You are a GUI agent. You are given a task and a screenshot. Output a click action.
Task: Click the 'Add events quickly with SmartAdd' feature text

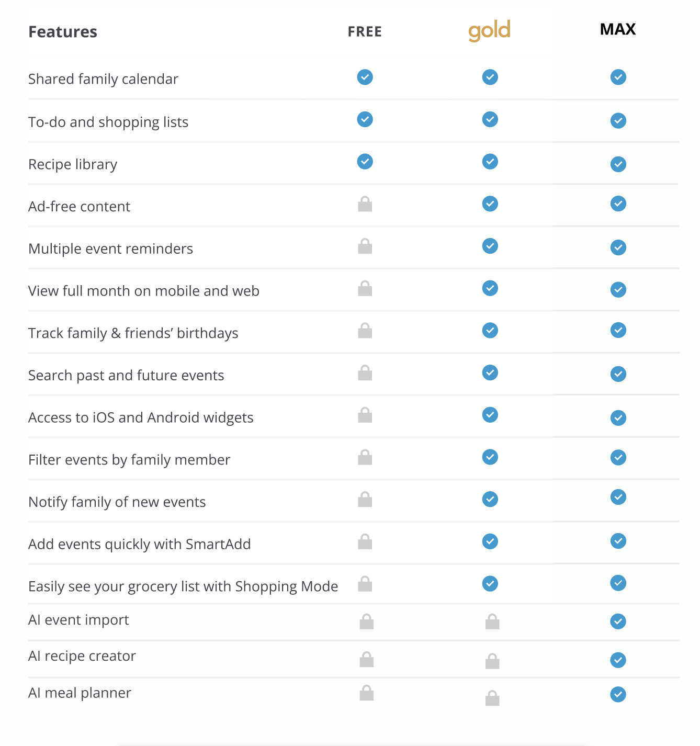tap(139, 544)
